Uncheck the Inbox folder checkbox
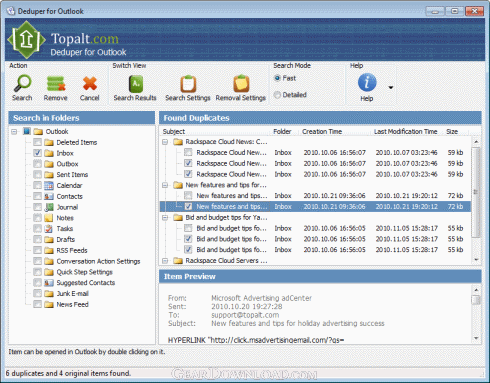The image size is (490, 383). 38,153
